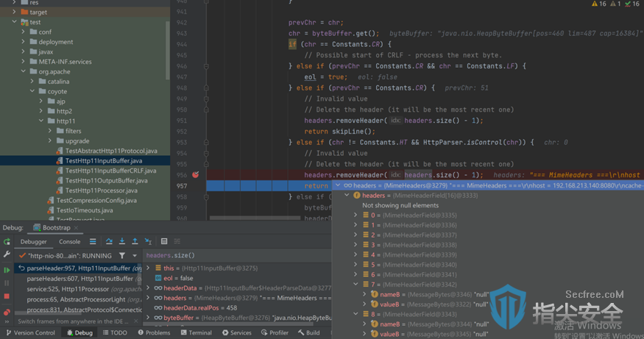644x339 pixels.
Task: Show more debug actions double chevron
Action: [x=7, y=322]
